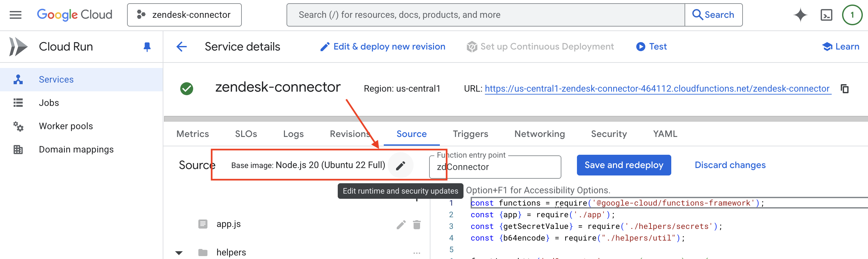Copy the service URL to clipboard
Image resolution: width=868 pixels, height=259 pixels.
(x=844, y=89)
